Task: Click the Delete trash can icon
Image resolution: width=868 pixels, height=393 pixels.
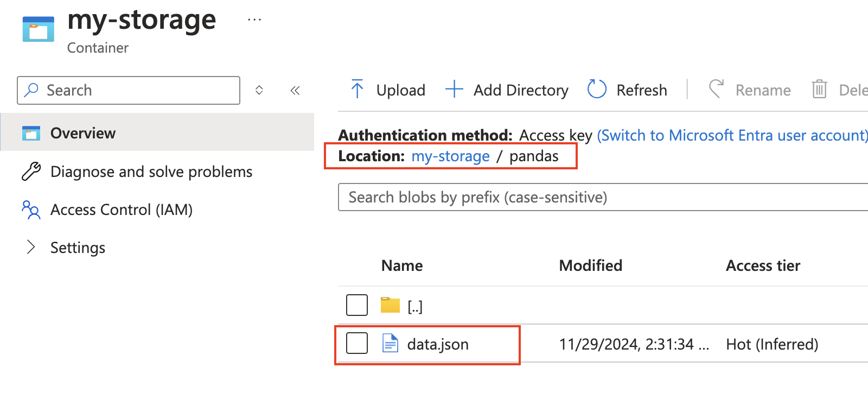Action: point(819,89)
